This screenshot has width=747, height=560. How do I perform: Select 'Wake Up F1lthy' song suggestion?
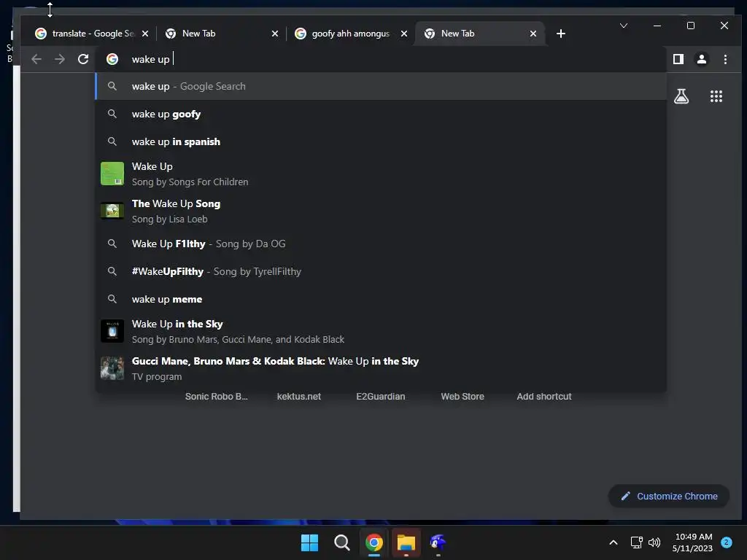381,244
